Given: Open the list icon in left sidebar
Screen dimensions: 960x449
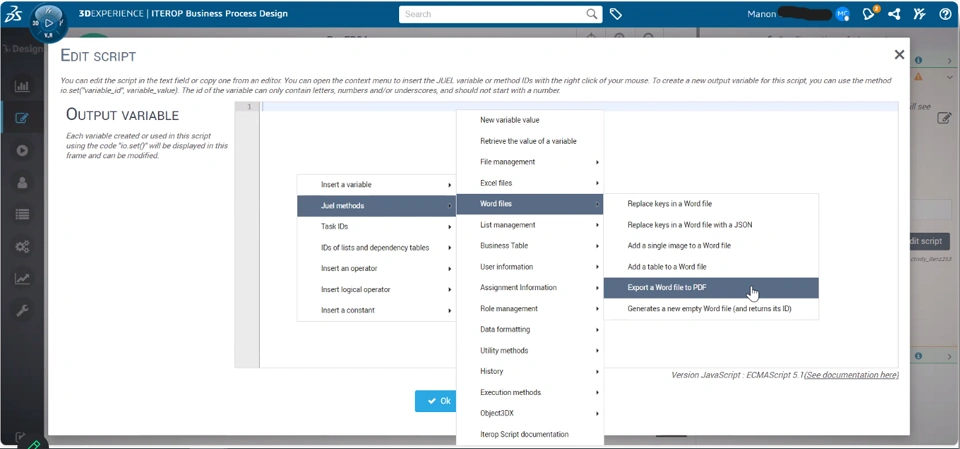Looking at the screenshot, I should (22, 215).
